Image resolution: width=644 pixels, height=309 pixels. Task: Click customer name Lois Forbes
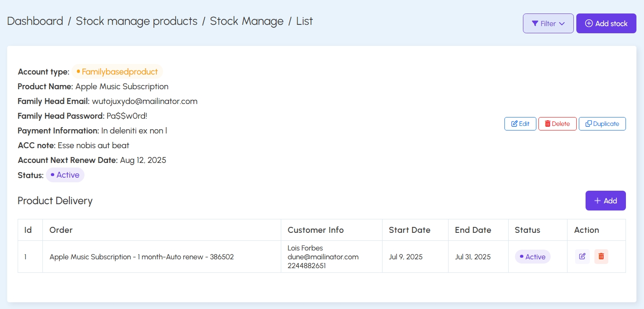click(305, 248)
